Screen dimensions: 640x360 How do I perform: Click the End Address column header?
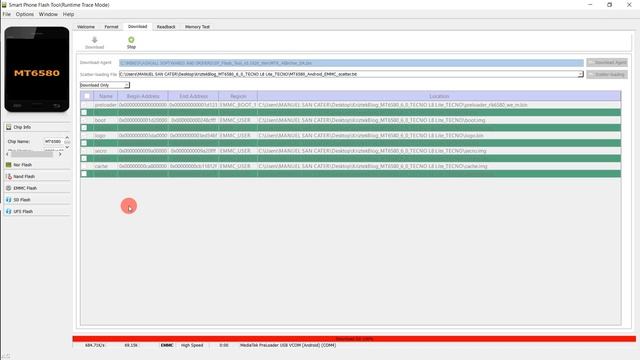coord(193,96)
